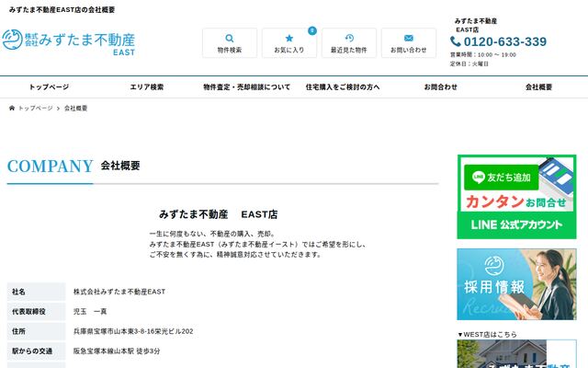The width and height of the screenshot is (588, 368).
Task: Click the みずたま不動産 EAST logo
Action: pyautogui.click(x=68, y=42)
